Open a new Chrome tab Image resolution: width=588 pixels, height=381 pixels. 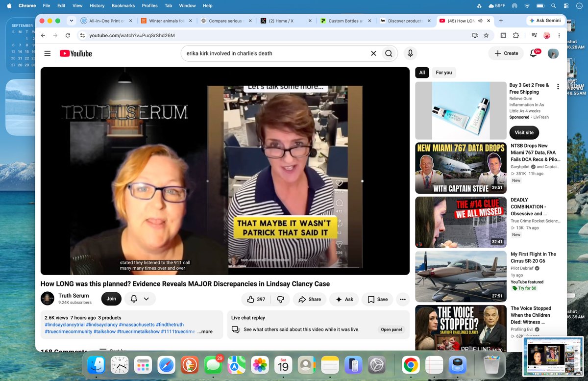click(x=501, y=21)
